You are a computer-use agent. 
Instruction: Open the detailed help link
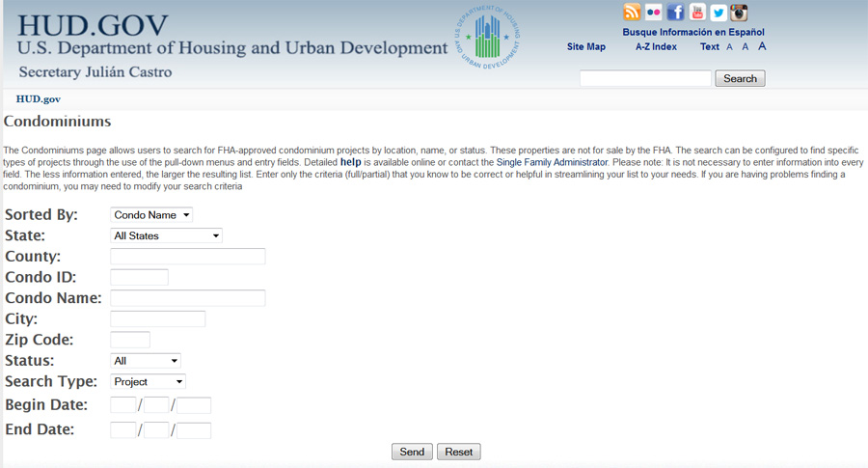pos(350,162)
